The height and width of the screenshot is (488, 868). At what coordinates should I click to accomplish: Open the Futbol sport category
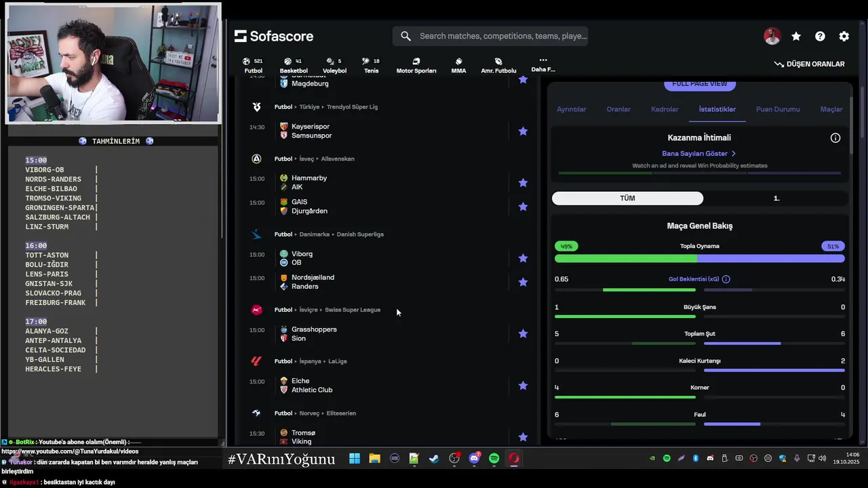click(x=253, y=65)
